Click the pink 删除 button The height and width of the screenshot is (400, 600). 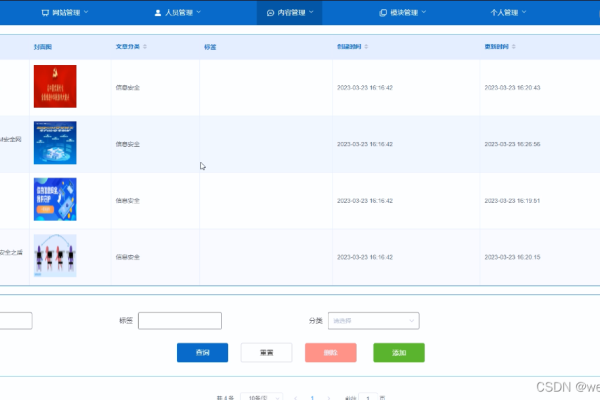point(331,353)
